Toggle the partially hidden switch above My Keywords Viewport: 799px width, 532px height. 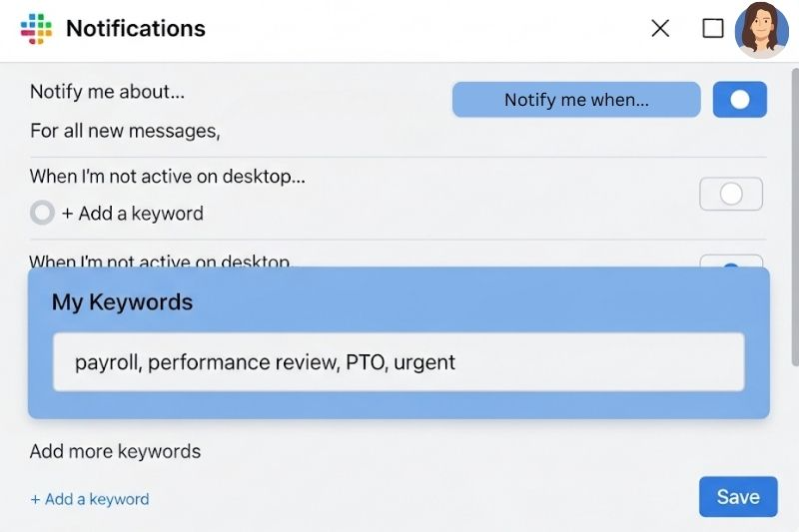click(x=731, y=262)
